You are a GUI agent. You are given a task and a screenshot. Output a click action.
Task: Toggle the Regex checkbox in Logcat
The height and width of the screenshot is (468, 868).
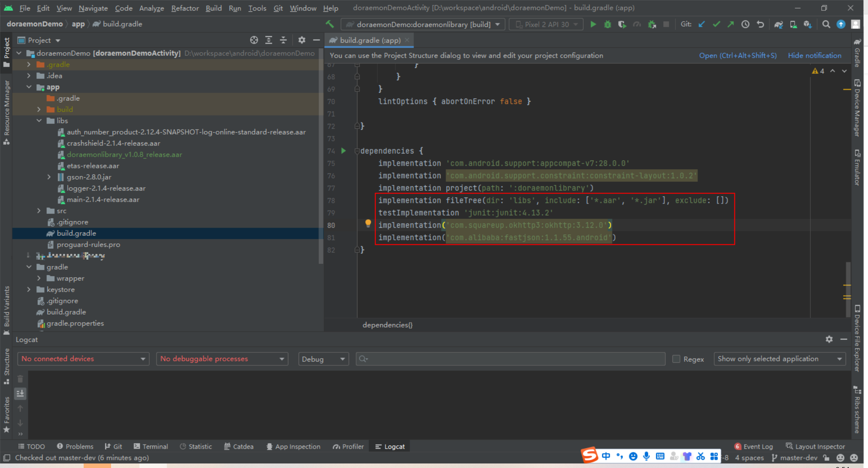[676, 359]
